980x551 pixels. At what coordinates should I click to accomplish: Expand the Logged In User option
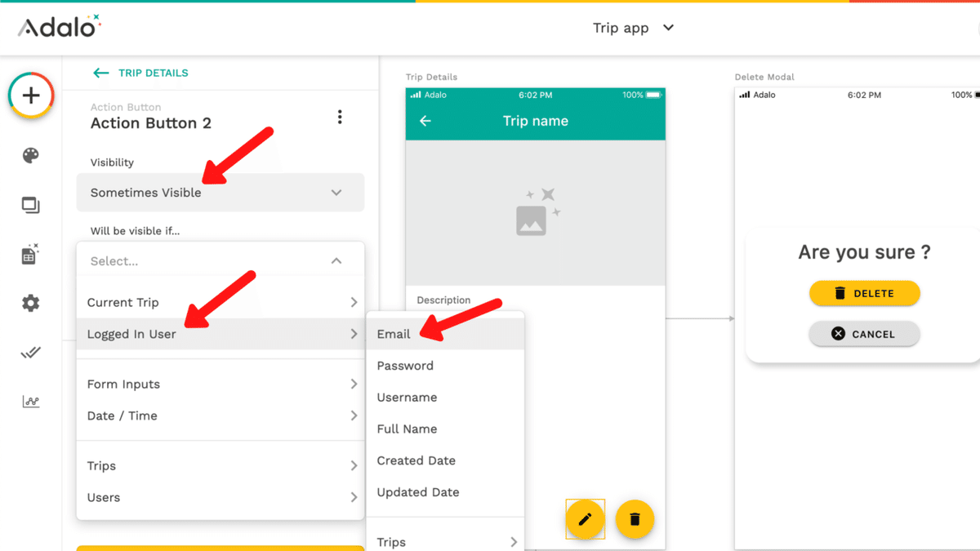tap(220, 334)
